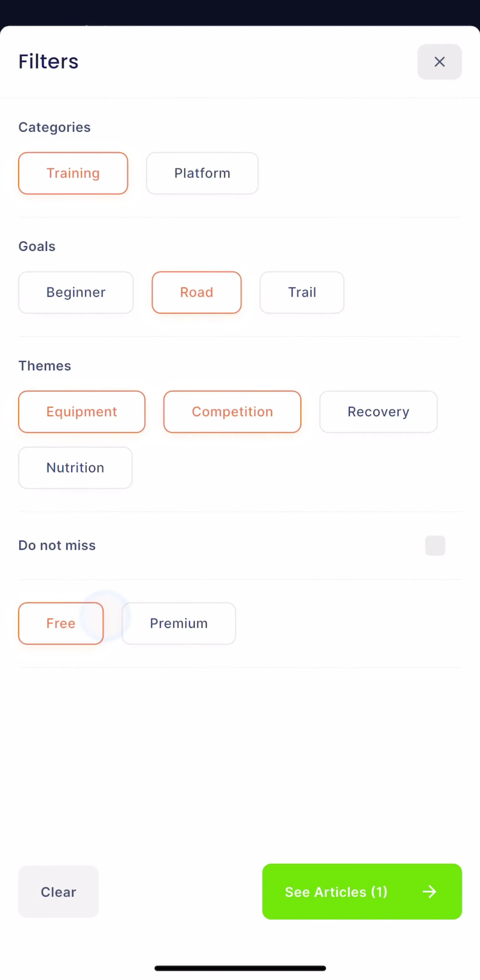Select the Nutrition theme chip
The width and height of the screenshot is (480, 980).
(75, 467)
